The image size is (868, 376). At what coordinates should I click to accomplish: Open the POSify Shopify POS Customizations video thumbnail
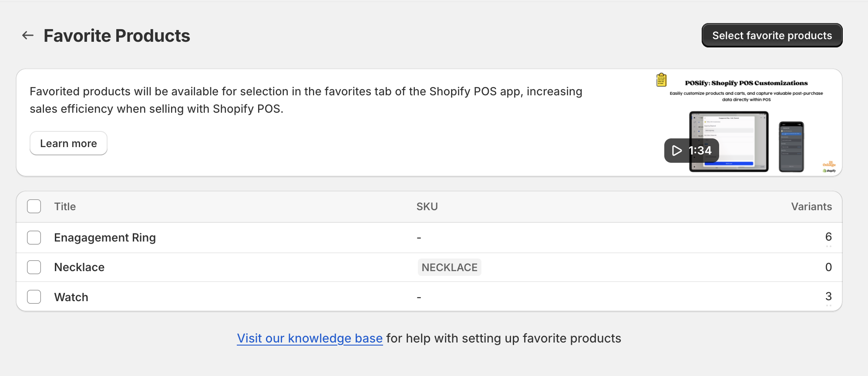pos(746,123)
